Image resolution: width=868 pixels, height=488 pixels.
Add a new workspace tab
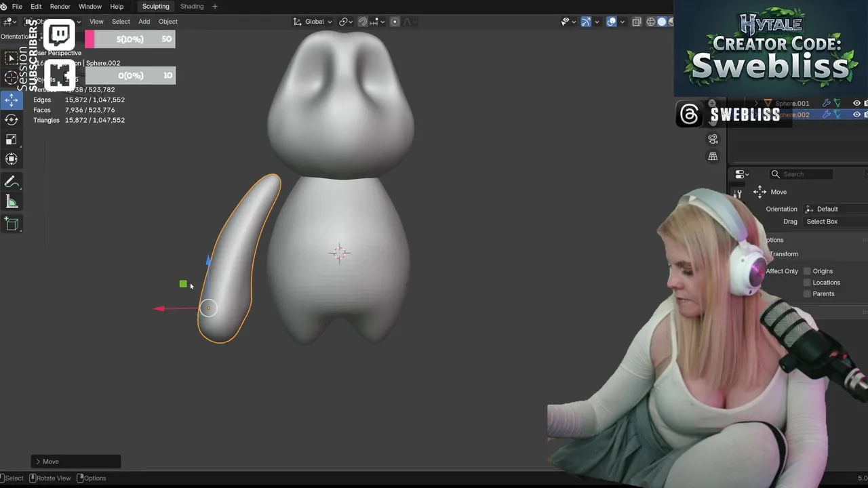215,7
